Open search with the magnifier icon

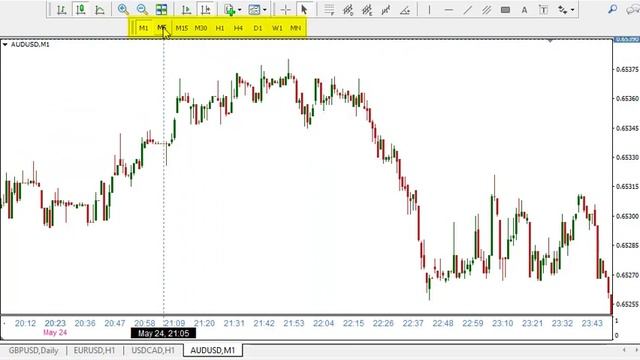tap(612, 9)
